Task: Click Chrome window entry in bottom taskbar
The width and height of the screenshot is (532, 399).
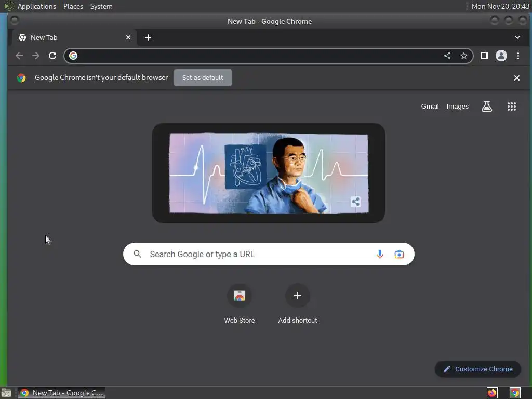Action: 61,393
